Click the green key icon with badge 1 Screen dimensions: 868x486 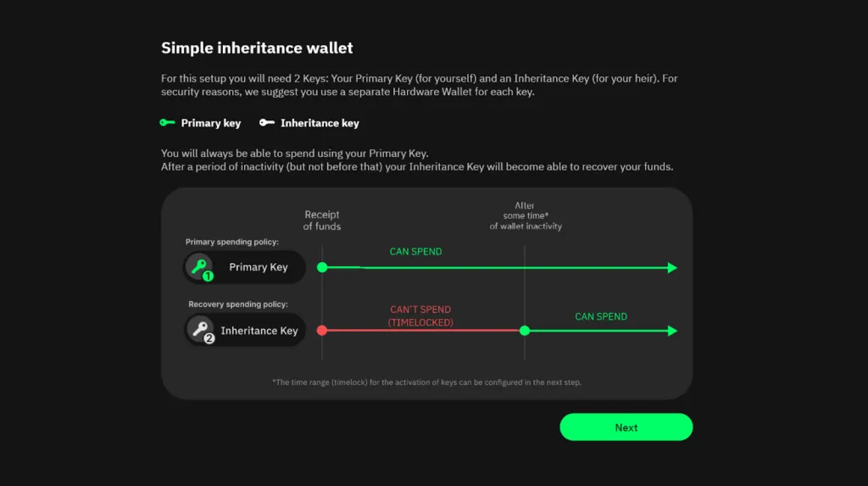point(201,267)
